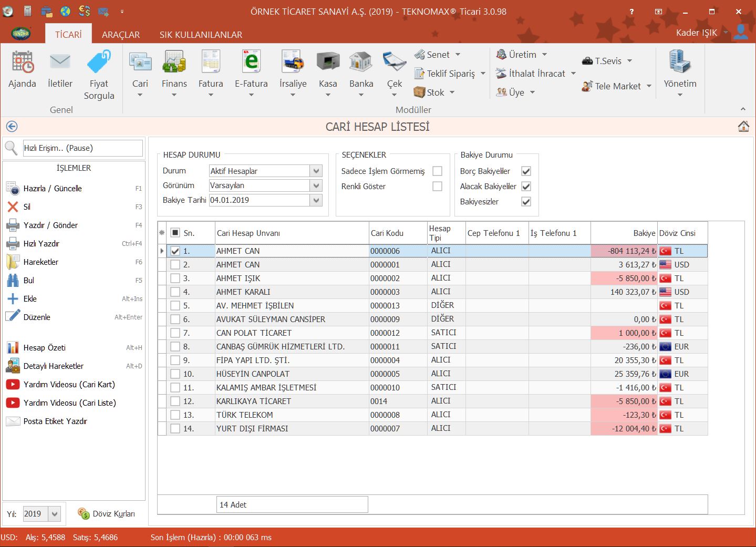This screenshot has width=756, height=547.
Task: Uncheck the Borç Bakiyeliler checkbox
Action: (x=526, y=171)
